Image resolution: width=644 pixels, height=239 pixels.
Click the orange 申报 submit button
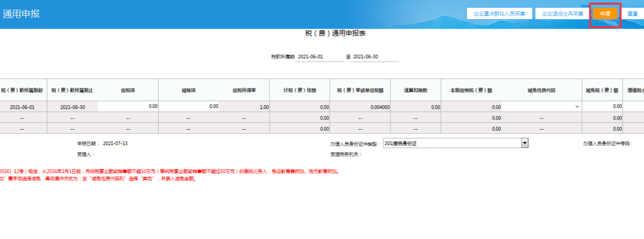coord(605,14)
